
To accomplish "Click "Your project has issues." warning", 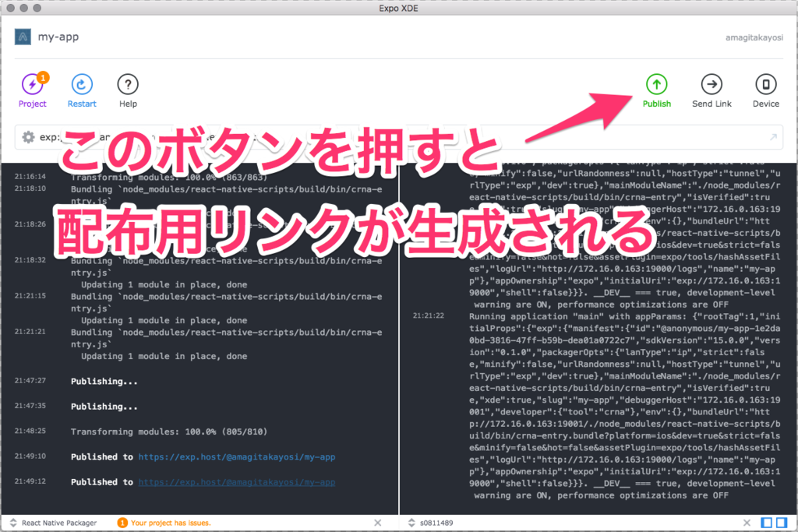I will tap(171, 523).
